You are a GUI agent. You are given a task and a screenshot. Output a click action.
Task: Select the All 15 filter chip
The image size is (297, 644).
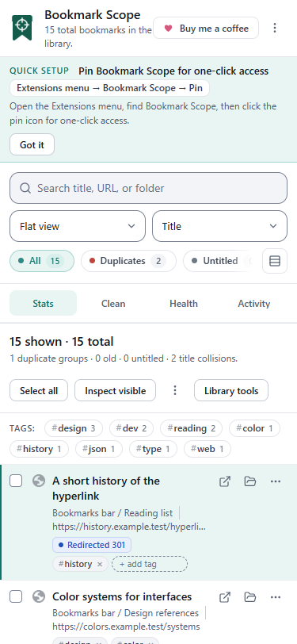[42, 261]
